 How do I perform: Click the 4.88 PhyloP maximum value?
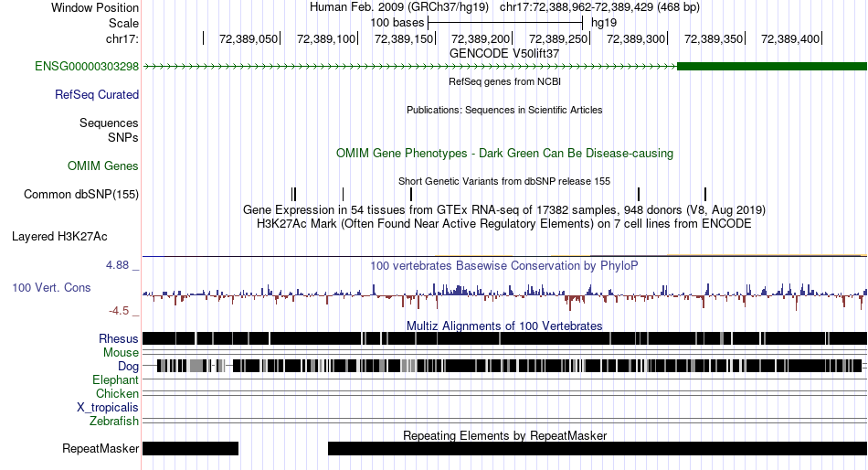point(117,265)
